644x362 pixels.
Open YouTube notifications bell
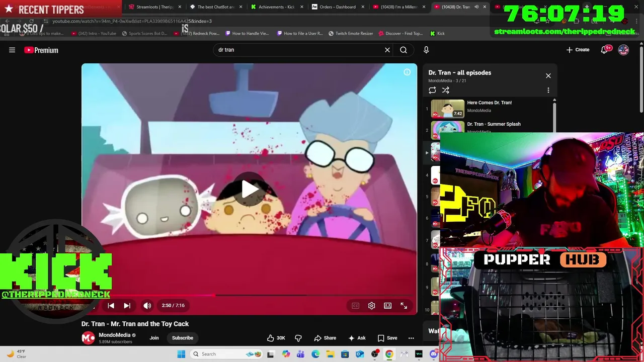pyautogui.click(x=604, y=50)
